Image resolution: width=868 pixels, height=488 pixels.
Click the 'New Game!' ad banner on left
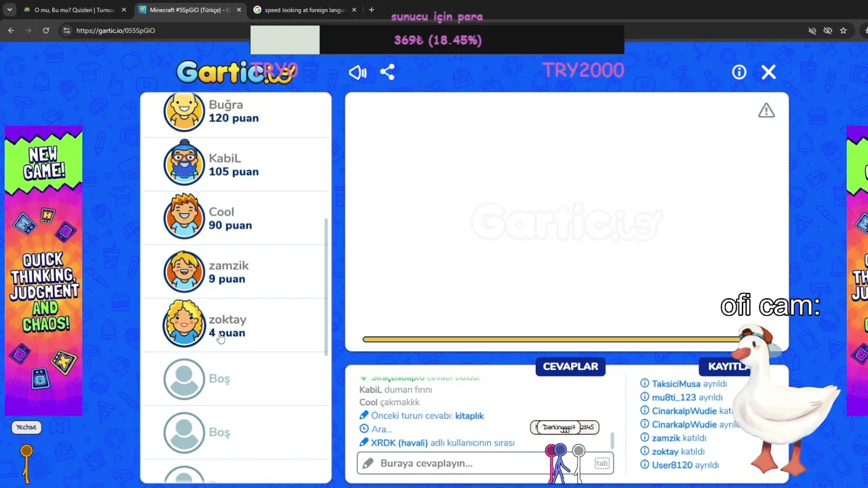pyautogui.click(x=44, y=271)
